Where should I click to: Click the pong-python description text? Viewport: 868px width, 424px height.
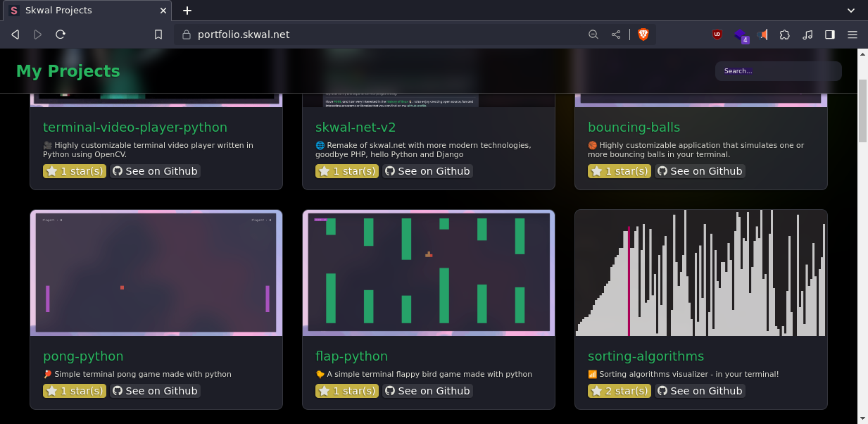point(137,375)
